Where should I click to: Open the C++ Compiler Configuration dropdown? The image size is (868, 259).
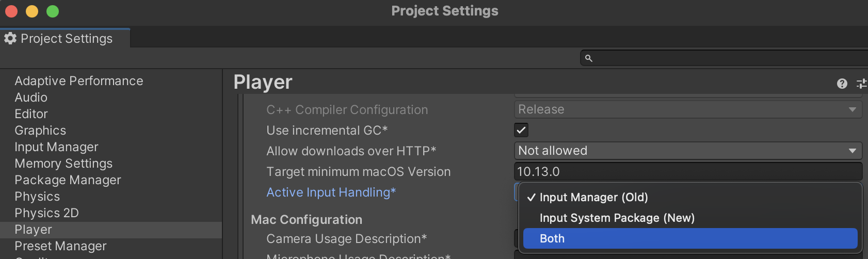(x=688, y=109)
